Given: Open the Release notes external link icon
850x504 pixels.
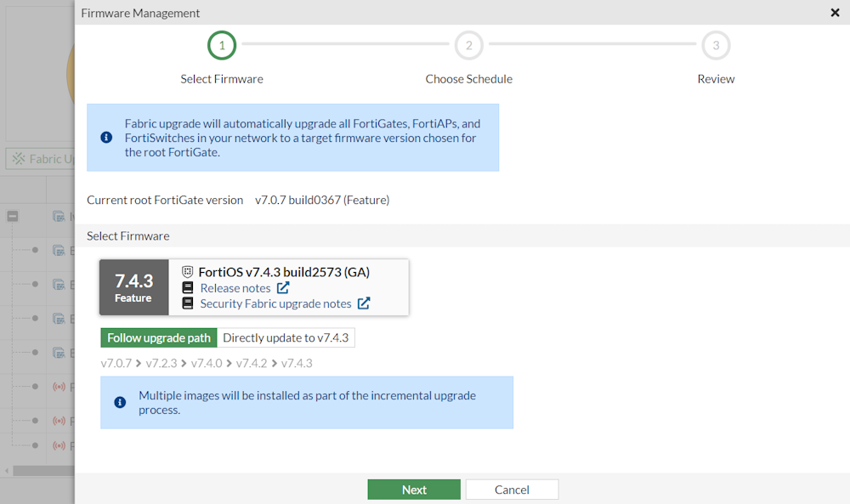Looking at the screenshot, I should [283, 288].
